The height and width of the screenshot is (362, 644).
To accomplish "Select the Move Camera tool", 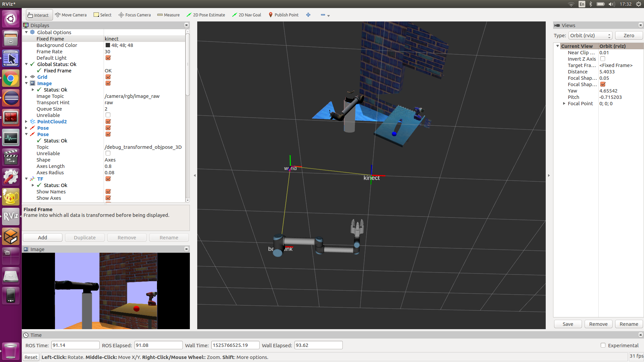I will click(x=71, y=15).
